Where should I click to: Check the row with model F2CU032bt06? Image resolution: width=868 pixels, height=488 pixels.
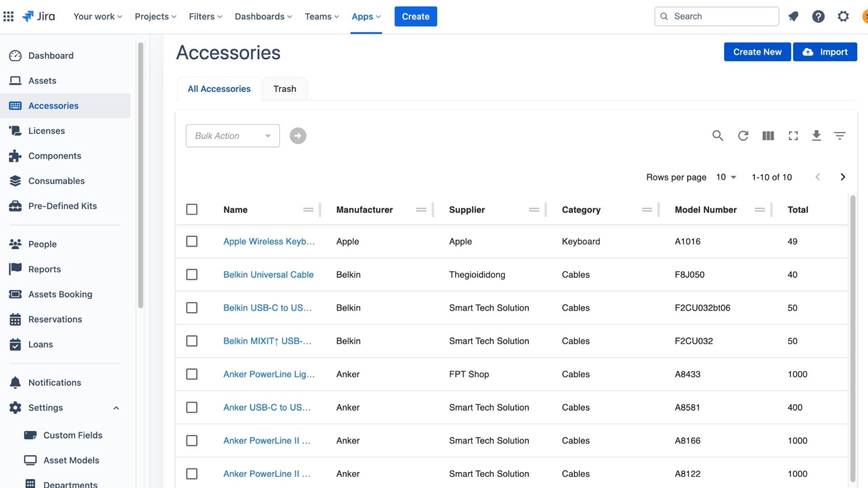[192, 308]
